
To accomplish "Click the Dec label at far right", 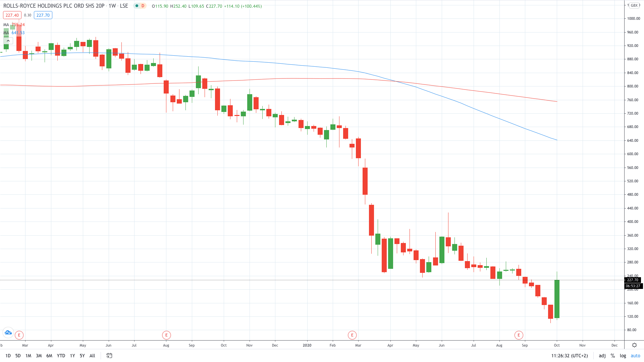I will click(614, 345).
